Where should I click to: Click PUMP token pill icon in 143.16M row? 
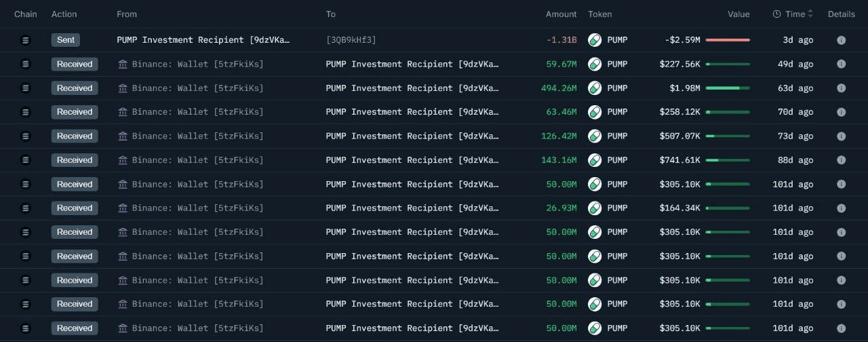click(x=595, y=160)
